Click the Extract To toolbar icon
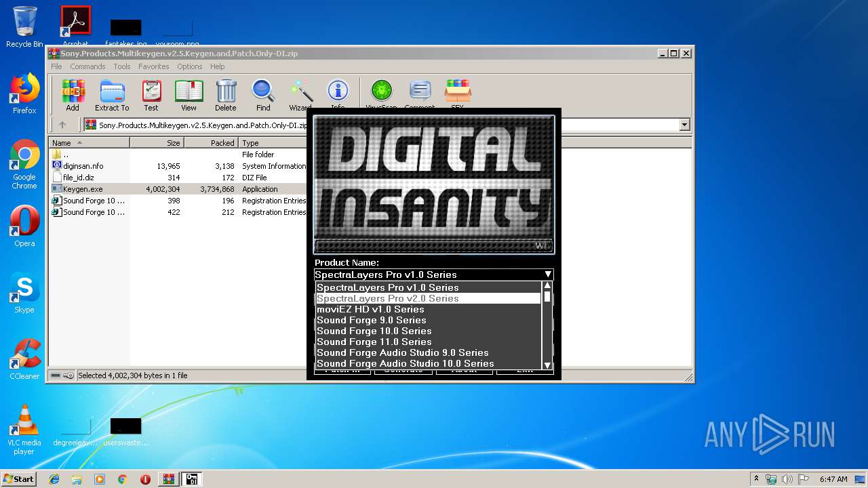 [x=112, y=95]
